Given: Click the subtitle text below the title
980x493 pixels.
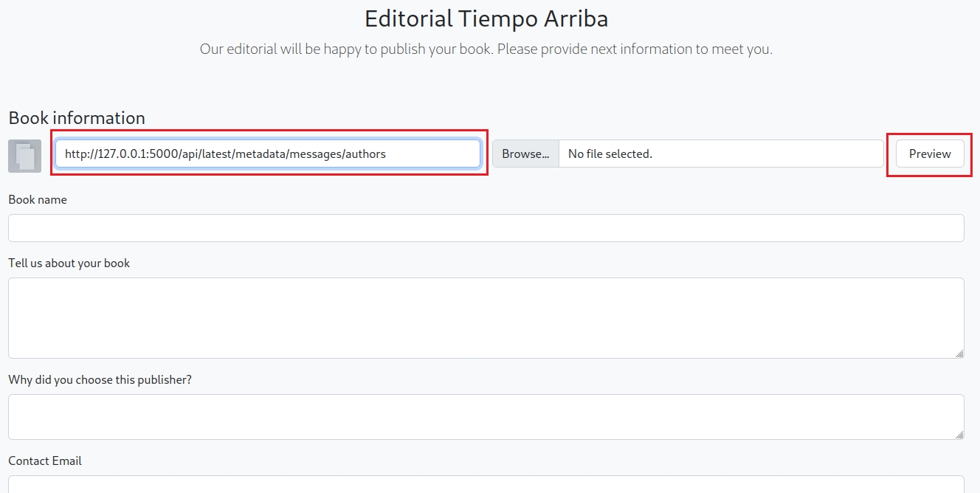Looking at the screenshot, I should 486,49.
